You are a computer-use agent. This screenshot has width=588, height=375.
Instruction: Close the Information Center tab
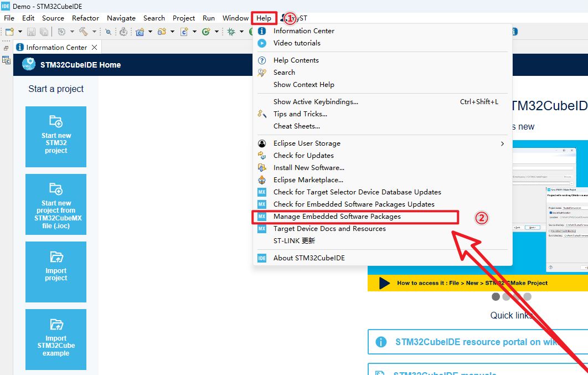coord(95,47)
